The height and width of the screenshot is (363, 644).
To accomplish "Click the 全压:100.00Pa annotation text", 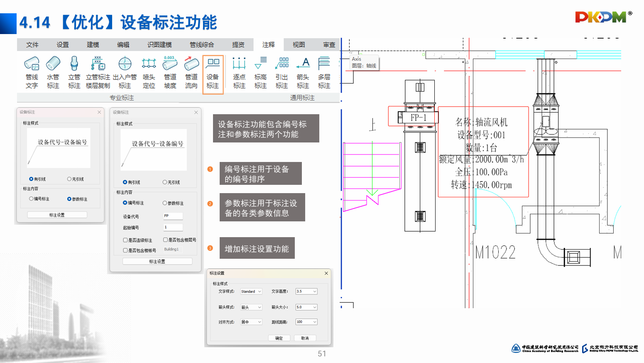I will [482, 172].
